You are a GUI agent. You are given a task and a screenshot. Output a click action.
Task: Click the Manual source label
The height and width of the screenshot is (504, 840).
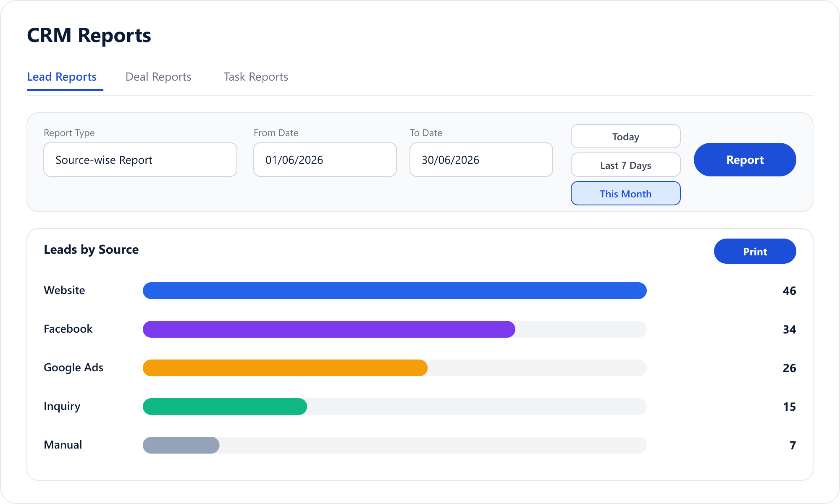63,445
